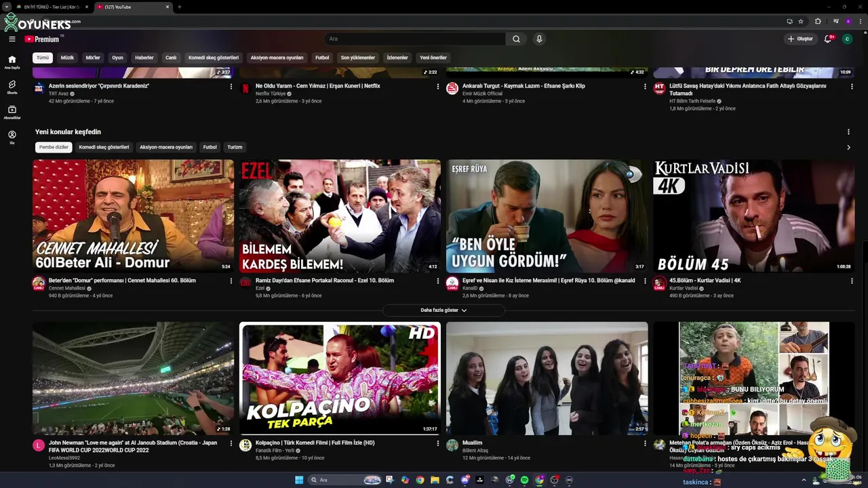Click the search magnifier button

click(x=516, y=39)
